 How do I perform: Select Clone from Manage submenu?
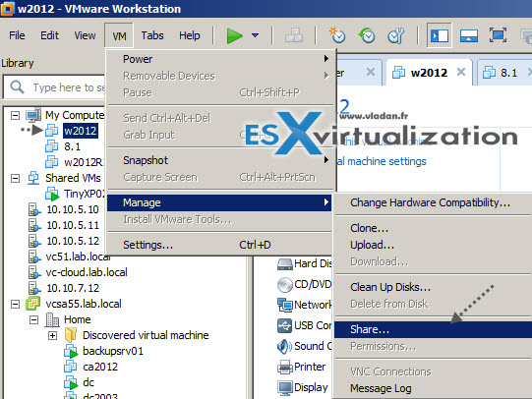[x=433, y=228]
